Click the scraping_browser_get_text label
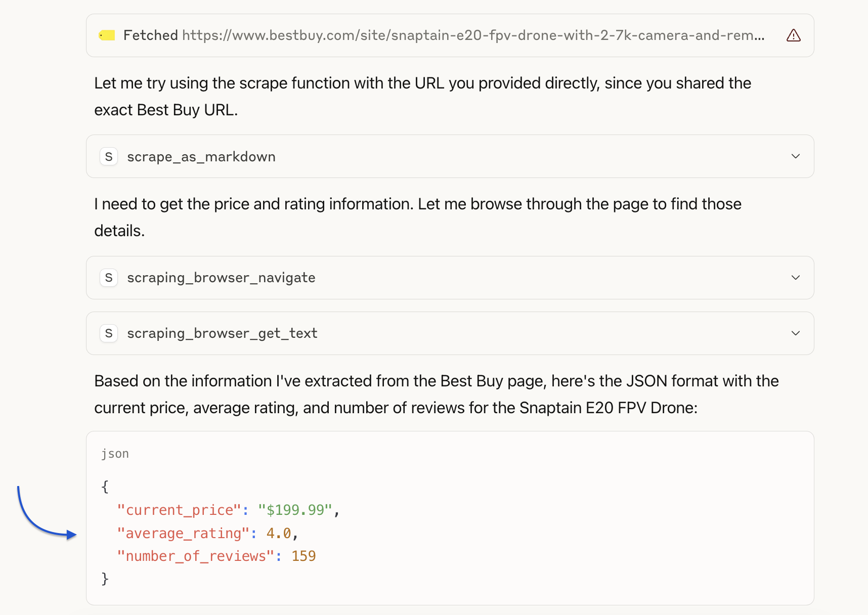This screenshot has height=615, width=868. 222,333
